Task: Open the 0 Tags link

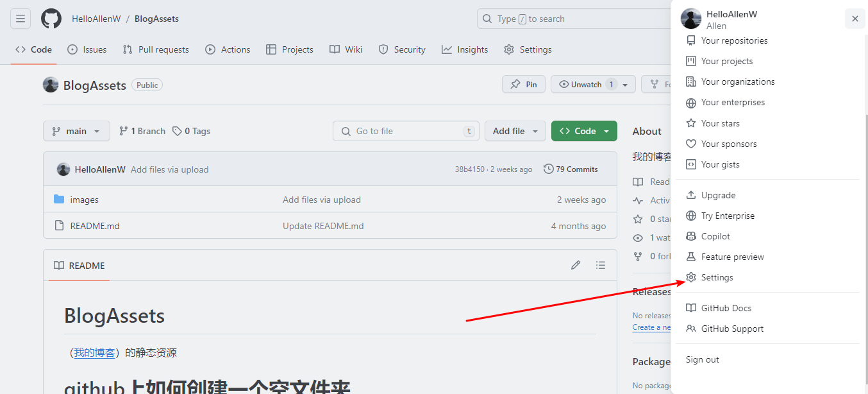Action: coord(192,131)
